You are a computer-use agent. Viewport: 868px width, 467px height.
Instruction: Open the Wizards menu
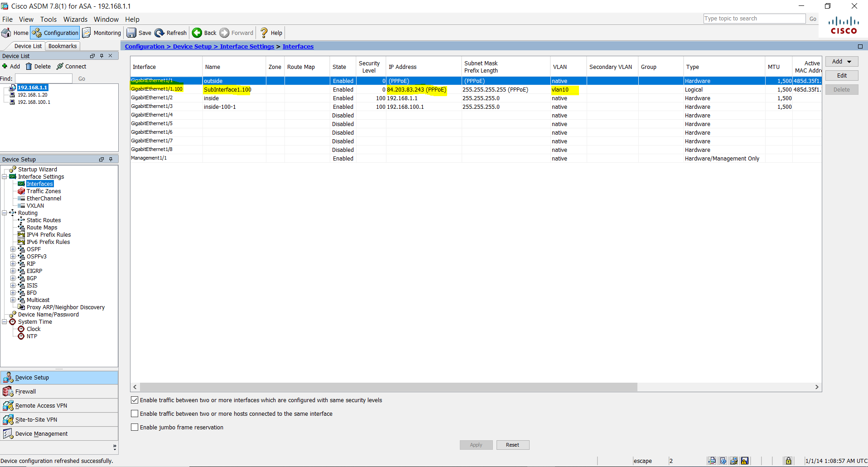(75, 19)
